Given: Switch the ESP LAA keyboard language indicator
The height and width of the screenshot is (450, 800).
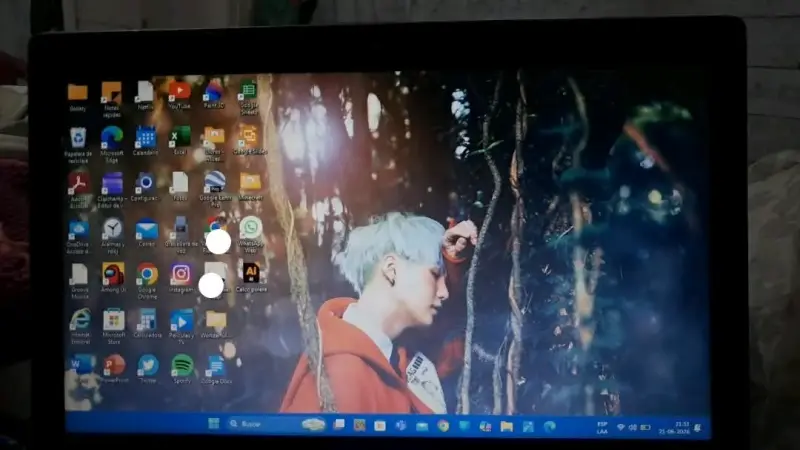Looking at the screenshot, I should (602, 428).
